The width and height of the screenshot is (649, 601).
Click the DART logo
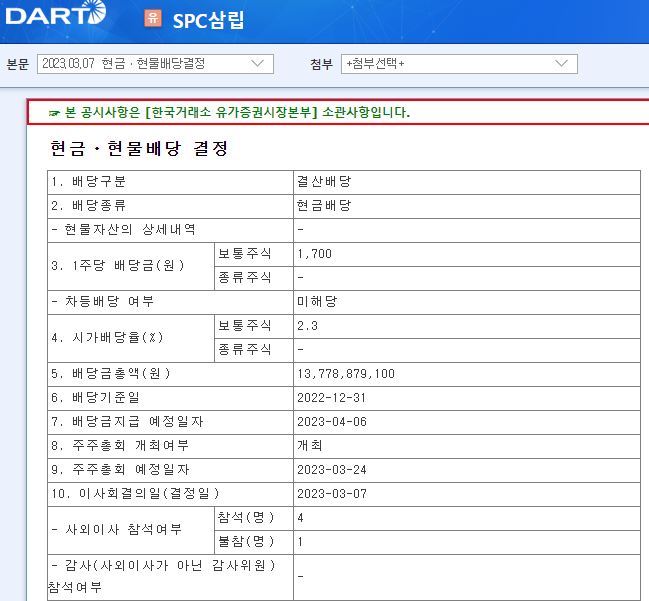(56, 13)
